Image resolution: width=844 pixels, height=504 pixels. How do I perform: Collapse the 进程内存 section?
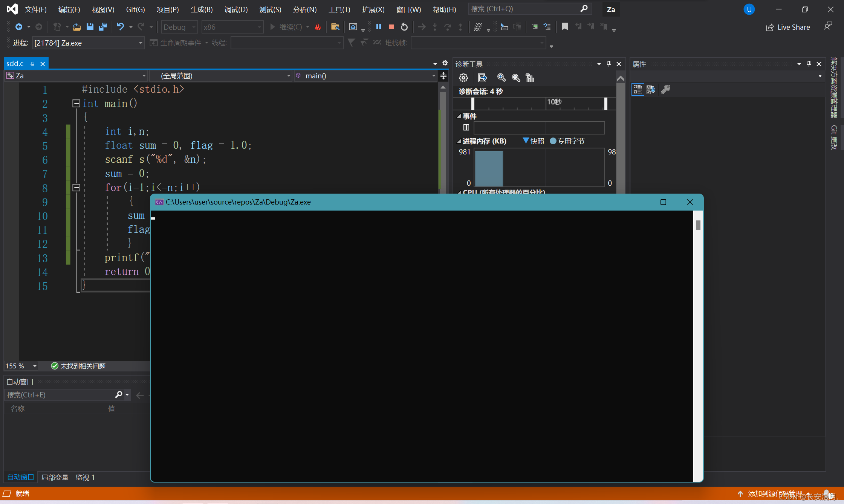click(459, 141)
